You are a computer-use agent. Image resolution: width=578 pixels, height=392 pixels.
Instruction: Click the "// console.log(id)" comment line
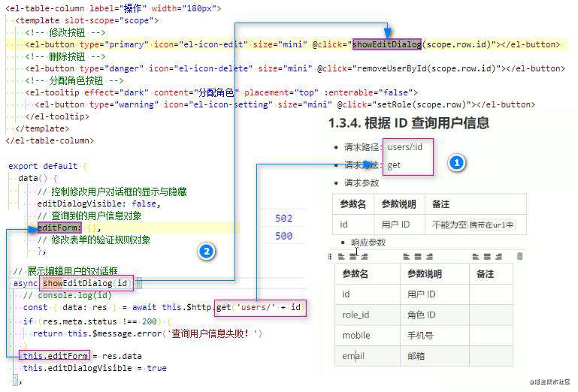tap(68, 295)
